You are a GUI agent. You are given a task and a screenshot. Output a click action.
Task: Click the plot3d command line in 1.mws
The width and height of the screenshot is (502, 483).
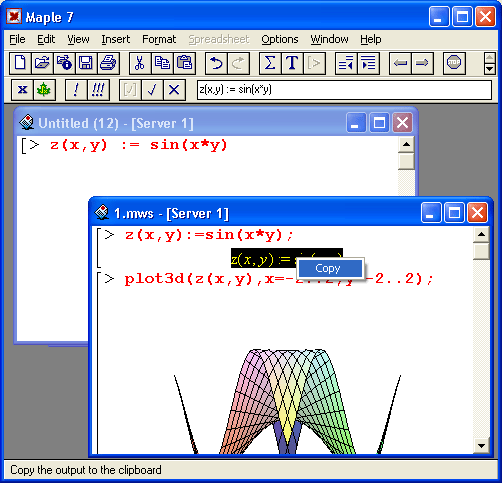tap(279, 279)
